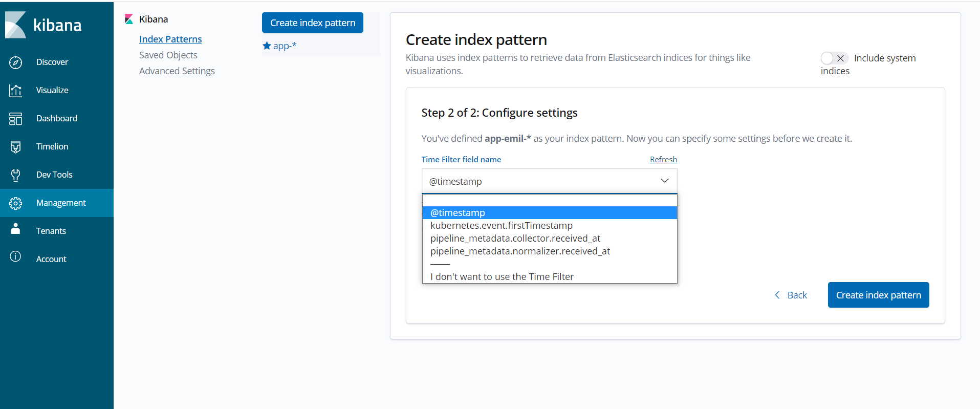Open Discover in the sidebar
The height and width of the screenshot is (409, 980).
(52, 62)
